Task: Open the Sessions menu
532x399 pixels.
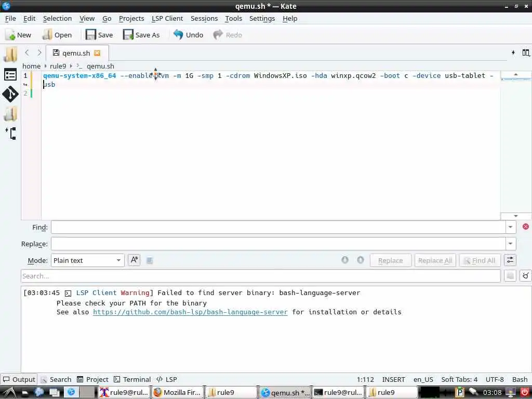Action: (x=204, y=18)
